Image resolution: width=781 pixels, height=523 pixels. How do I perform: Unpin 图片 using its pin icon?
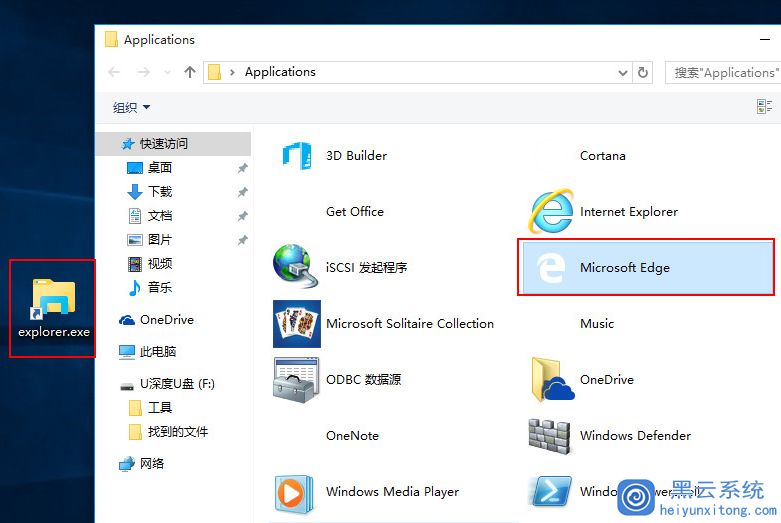pyautogui.click(x=243, y=240)
